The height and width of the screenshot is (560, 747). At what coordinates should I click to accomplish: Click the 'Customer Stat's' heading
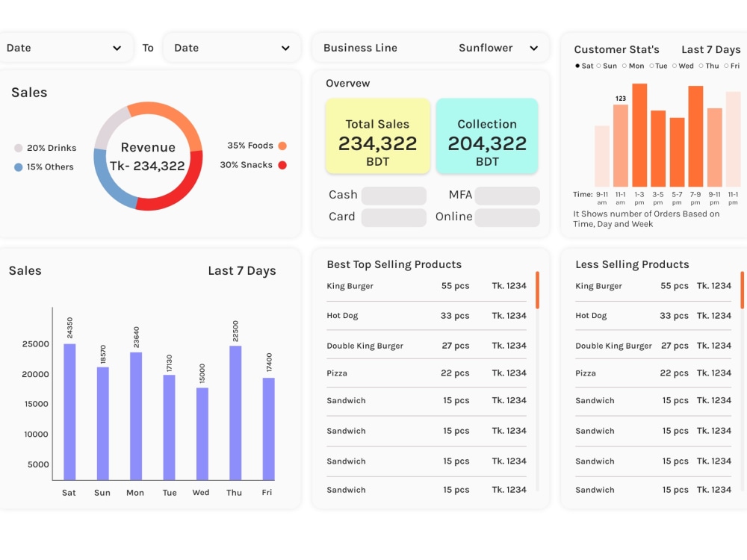[x=616, y=49]
